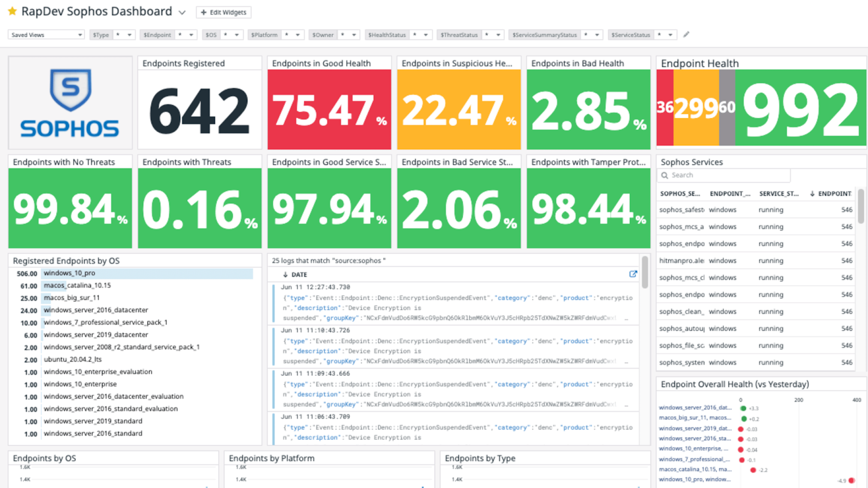Open the Jun 11 11:10:43.726 log entry
868x488 pixels.
click(454, 346)
